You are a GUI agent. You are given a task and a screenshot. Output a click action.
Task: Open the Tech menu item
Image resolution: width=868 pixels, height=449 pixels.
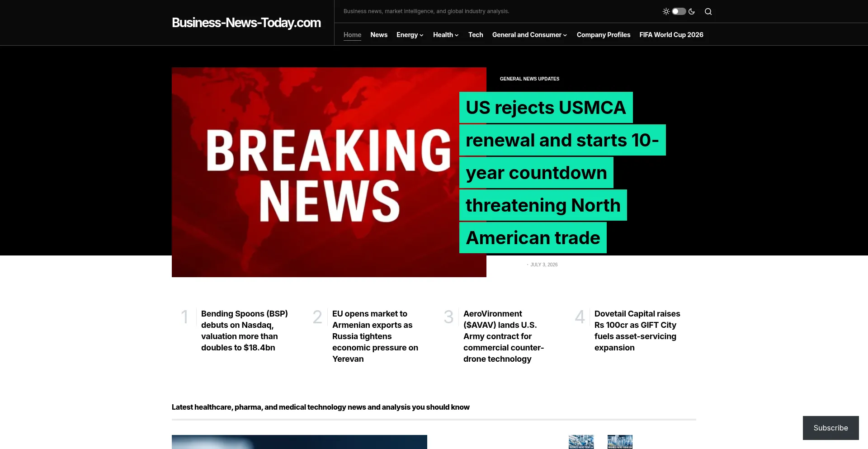click(x=476, y=35)
